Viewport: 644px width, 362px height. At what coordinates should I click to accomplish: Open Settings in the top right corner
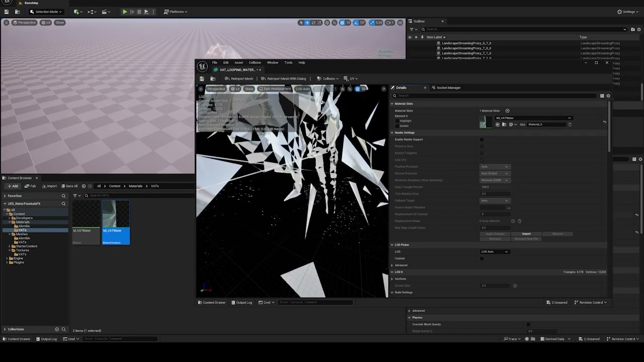tap(627, 12)
